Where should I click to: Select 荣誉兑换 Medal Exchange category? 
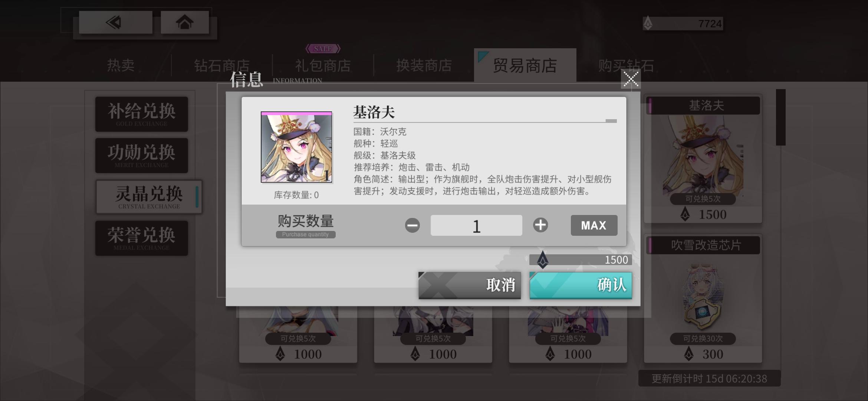141,238
